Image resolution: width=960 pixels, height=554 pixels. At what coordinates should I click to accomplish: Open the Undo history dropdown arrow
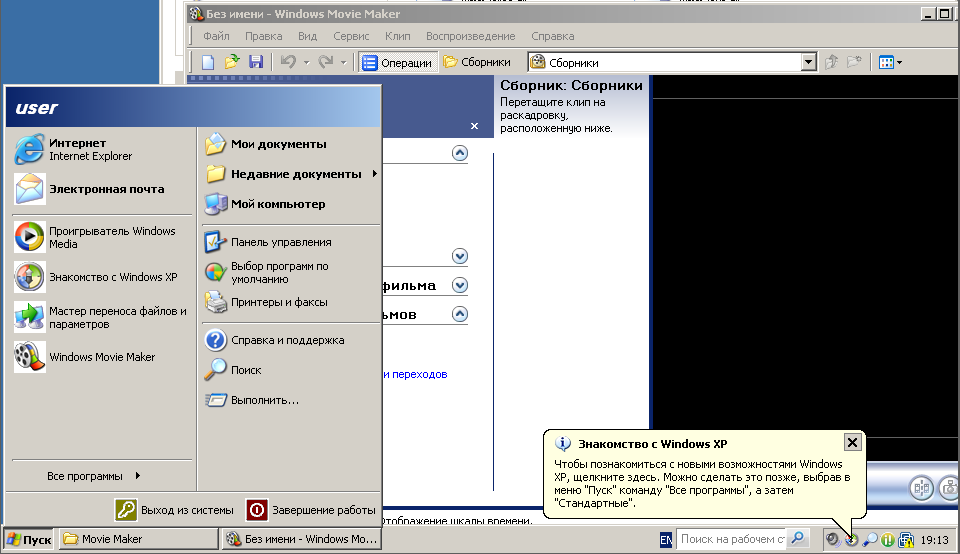[307, 62]
